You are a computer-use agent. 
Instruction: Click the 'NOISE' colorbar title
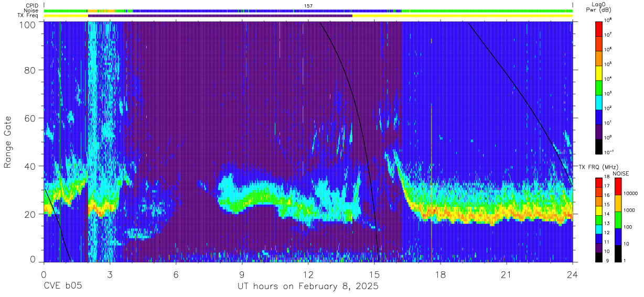click(x=620, y=173)
